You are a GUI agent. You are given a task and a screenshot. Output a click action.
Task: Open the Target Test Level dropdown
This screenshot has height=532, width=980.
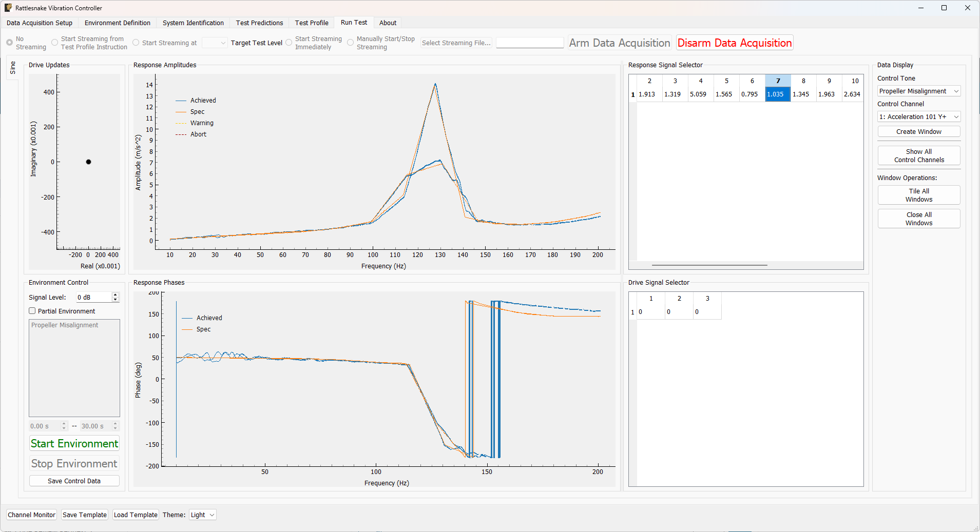[x=215, y=43]
